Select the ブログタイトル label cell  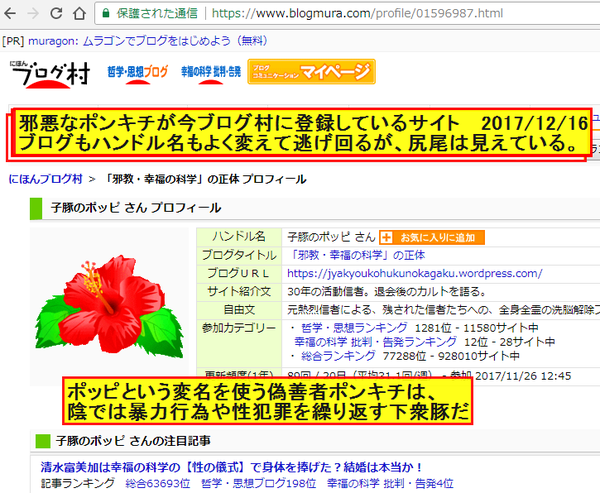click(239, 255)
